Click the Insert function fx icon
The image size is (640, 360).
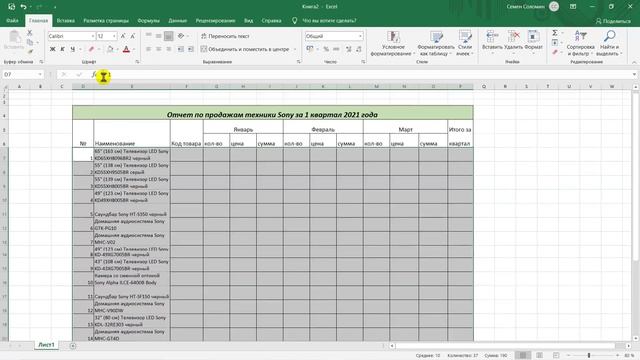click(94, 74)
